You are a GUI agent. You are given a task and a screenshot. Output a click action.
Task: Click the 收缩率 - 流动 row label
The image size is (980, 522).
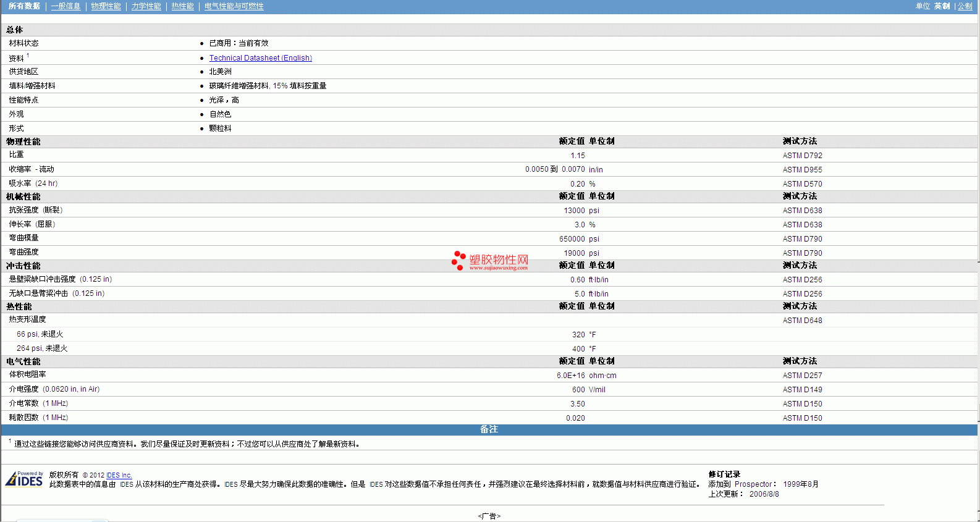click(x=32, y=169)
